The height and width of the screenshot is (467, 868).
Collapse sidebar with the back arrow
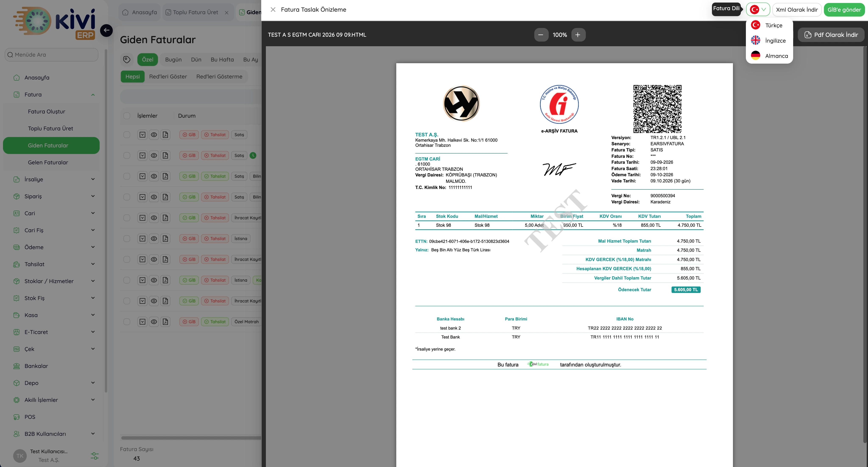[106, 30]
